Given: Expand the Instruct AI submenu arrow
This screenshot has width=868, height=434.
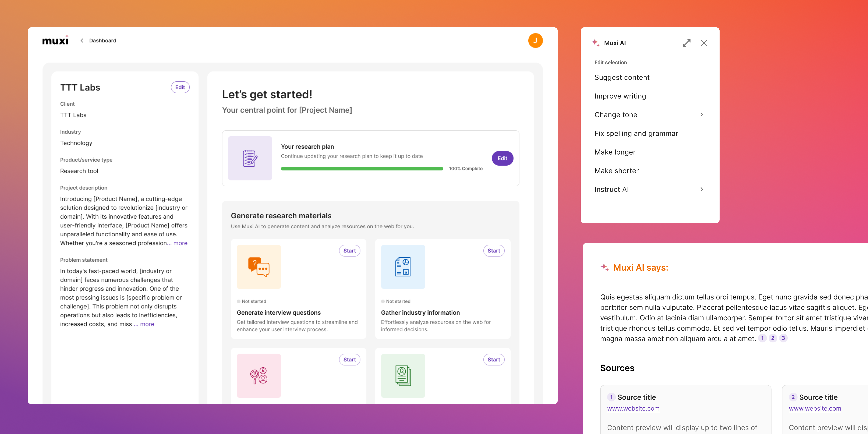Looking at the screenshot, I should click(x=702, y=189).
